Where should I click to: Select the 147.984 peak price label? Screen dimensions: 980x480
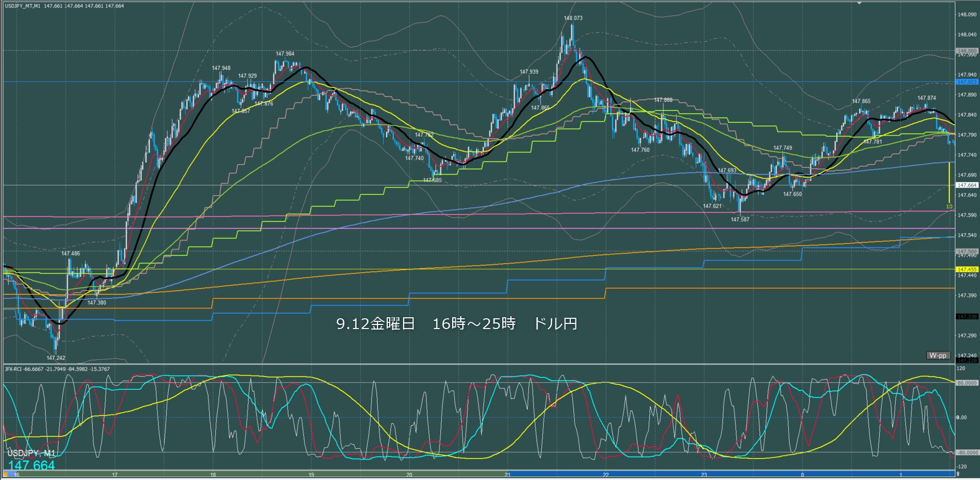point(285,54)
